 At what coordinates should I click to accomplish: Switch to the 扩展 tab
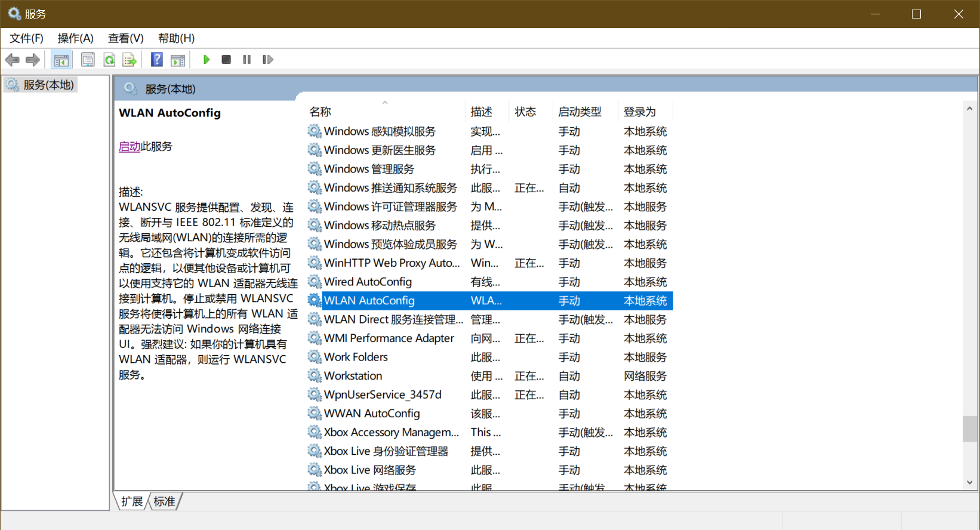pos(132,501)
